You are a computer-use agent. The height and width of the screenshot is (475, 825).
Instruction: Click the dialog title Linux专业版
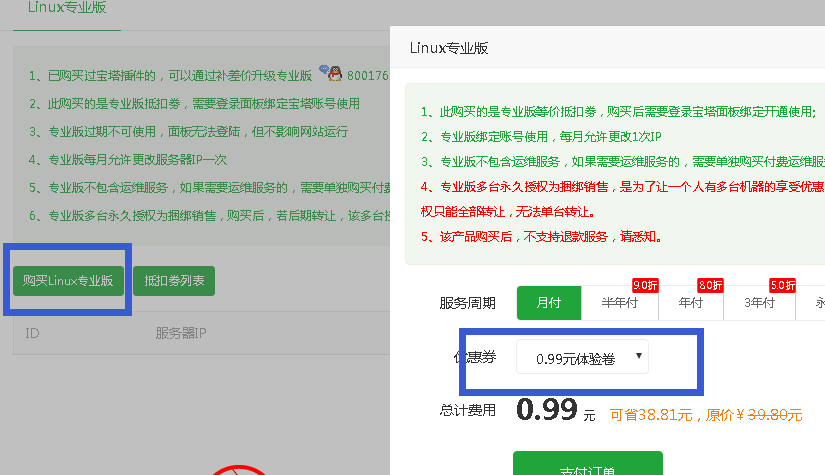pos(449,48)
